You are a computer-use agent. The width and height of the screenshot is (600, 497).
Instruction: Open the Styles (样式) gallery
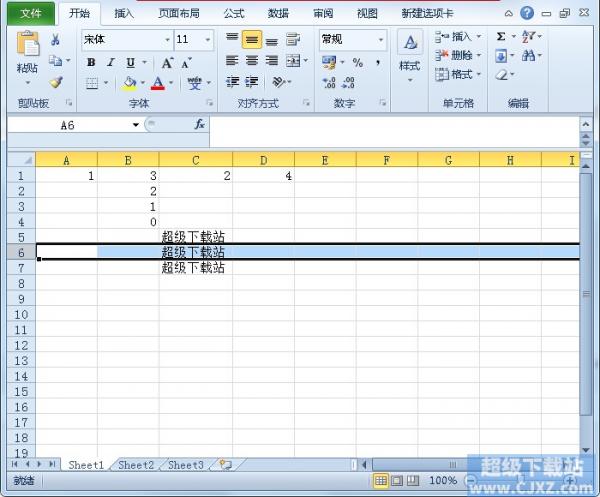point(410,55)
